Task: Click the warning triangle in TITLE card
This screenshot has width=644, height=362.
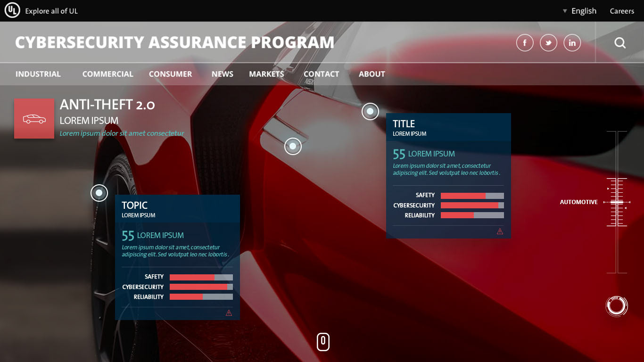Action: coord(500,231)
